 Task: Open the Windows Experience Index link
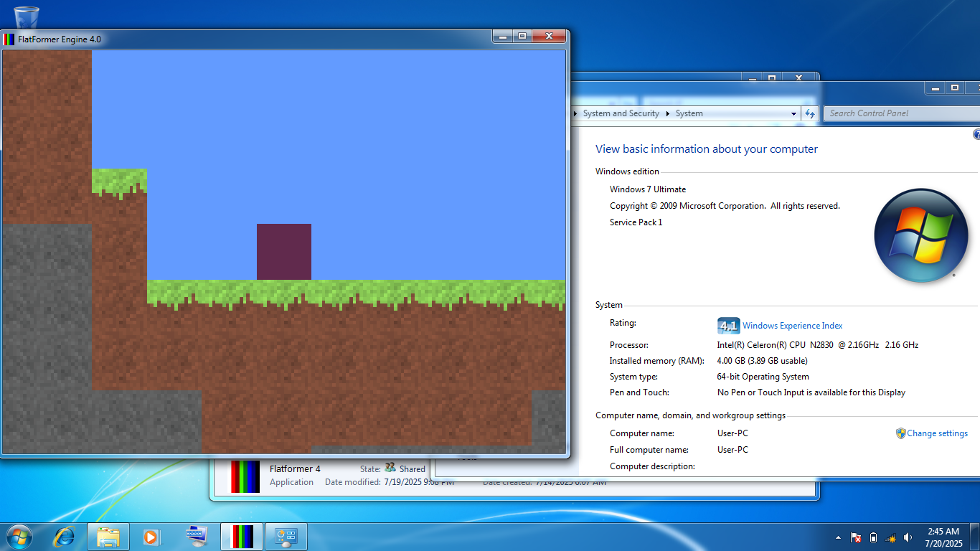(793, 326)
